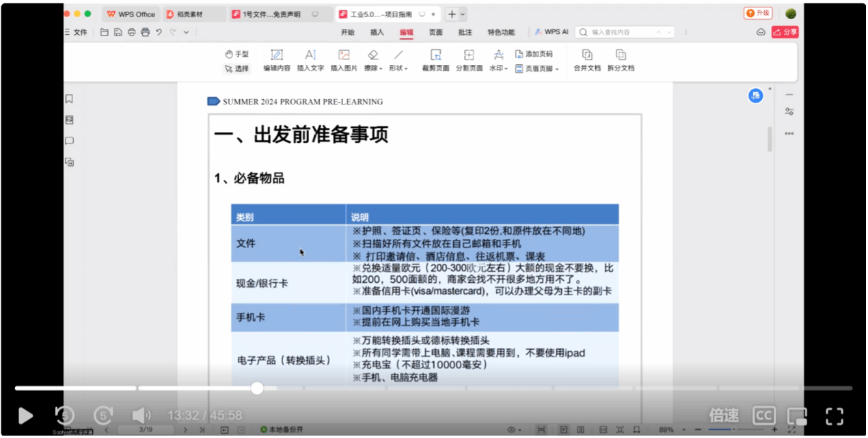Click the 裁剪页面 crop page icon
Viewport: 868px width, 438px height.
pyautogui.click(x=435, y=60)
